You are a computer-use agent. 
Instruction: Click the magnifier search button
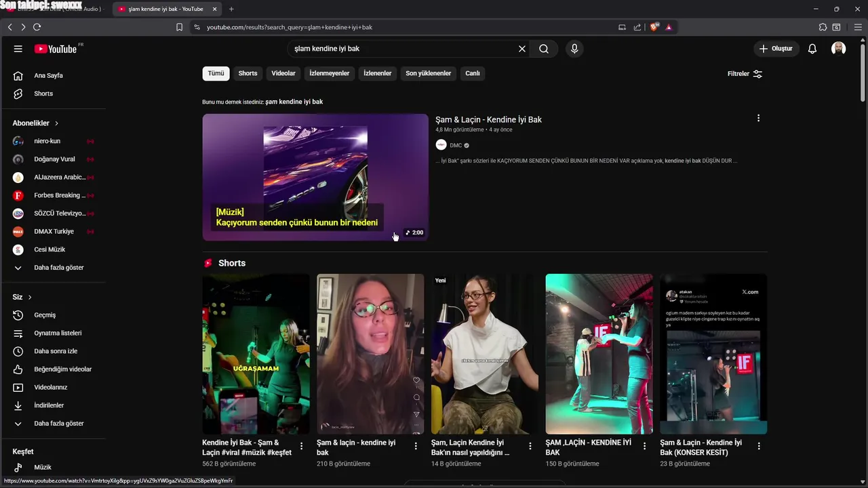pos(544,49)
